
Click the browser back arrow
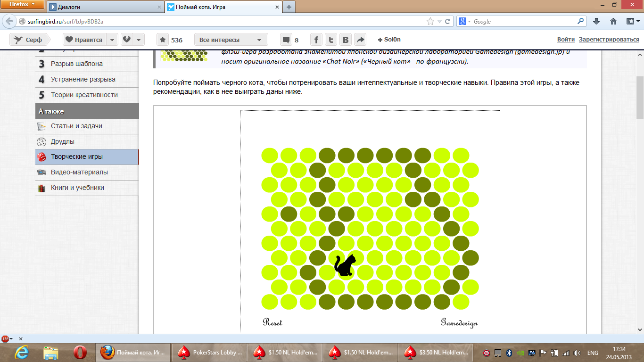9,21
